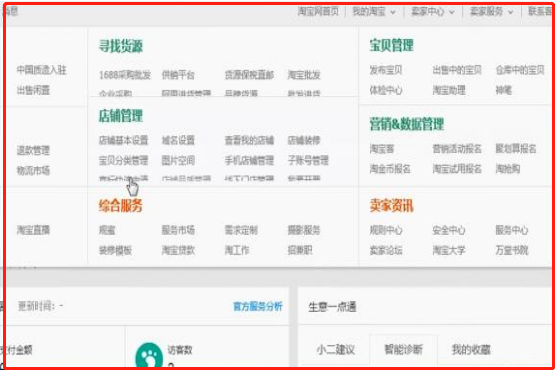Viewport: 556px width, 371px height.
Task: Click the green paw icon beside 访客数
Action: 149,355
